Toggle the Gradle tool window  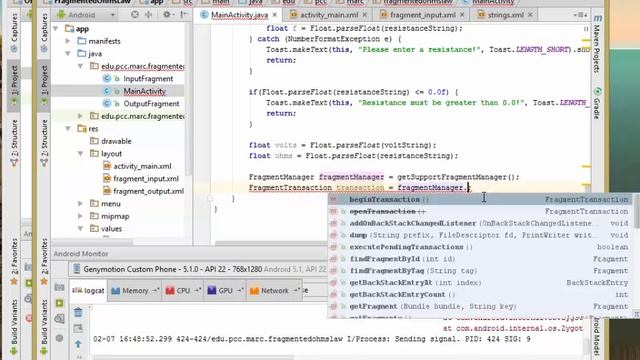pos(597,103)
